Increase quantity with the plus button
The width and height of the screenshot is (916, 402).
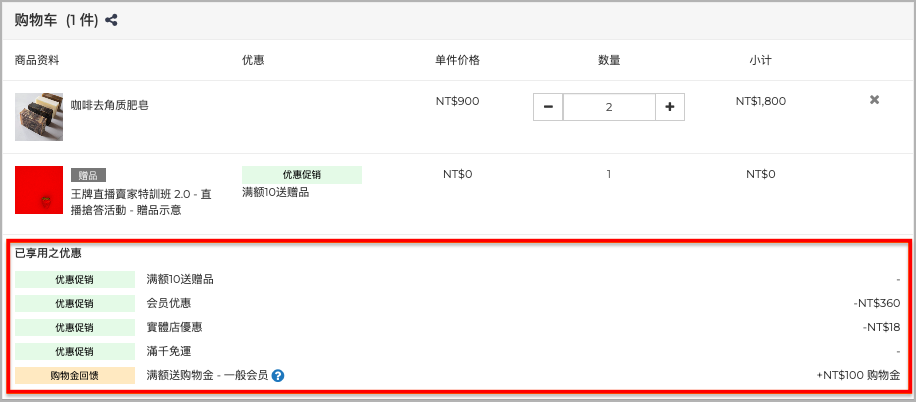[x=669, y=107]
